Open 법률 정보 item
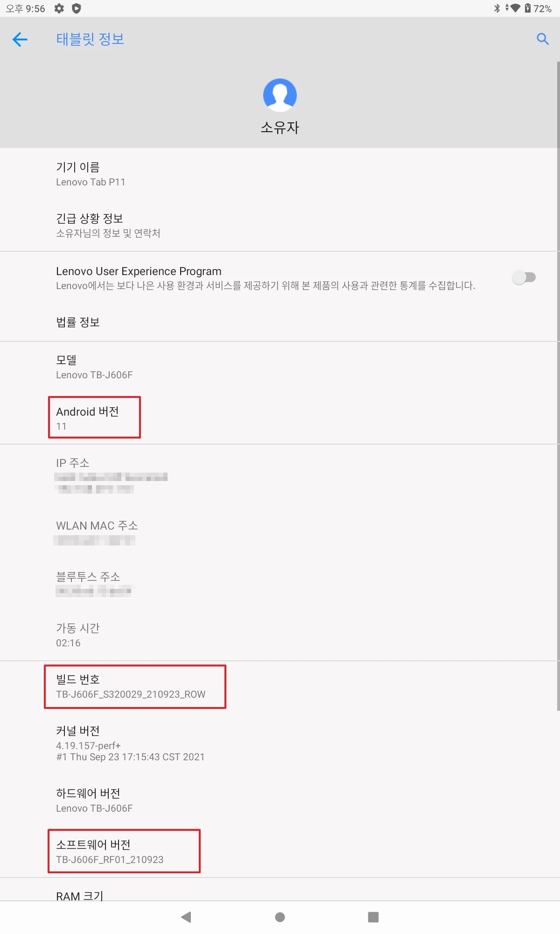 (x=280, y=322)
